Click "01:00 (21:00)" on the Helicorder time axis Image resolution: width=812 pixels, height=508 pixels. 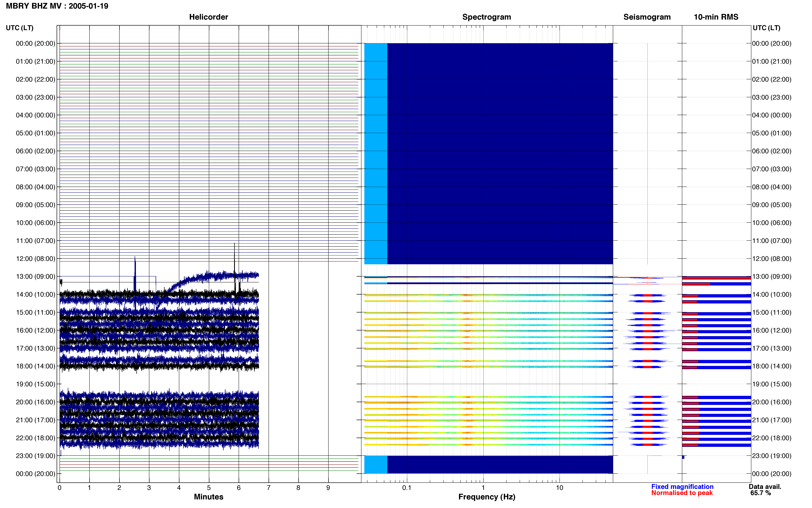36,61
